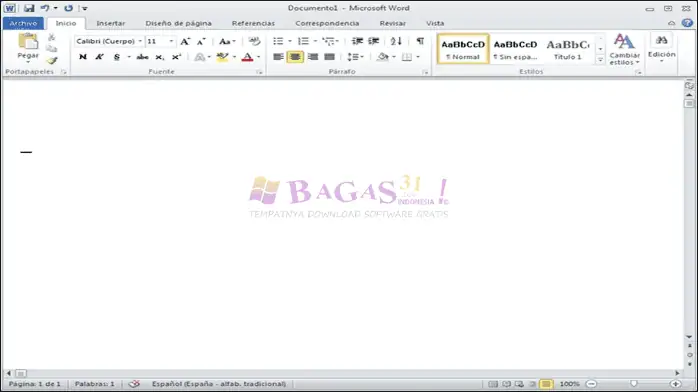This screenshot has width=698, height=392.
Task: Justify the paragraph text
Action: [329, 57]
